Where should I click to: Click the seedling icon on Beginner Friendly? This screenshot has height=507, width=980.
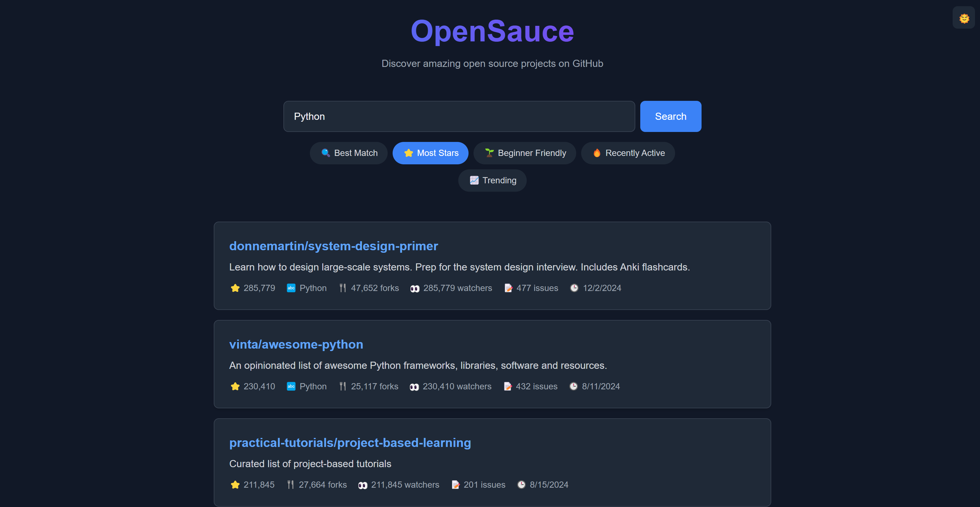489,153
